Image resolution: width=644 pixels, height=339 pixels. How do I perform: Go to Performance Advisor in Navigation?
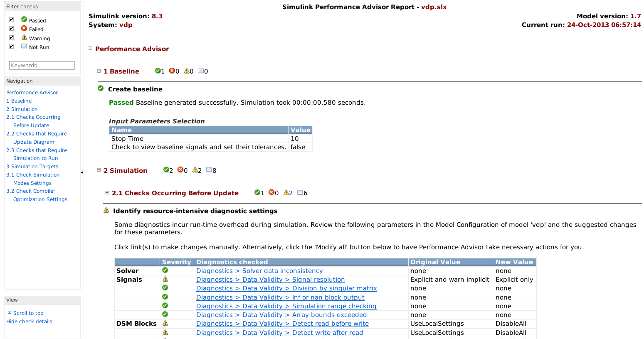click(x=32, y=93)
